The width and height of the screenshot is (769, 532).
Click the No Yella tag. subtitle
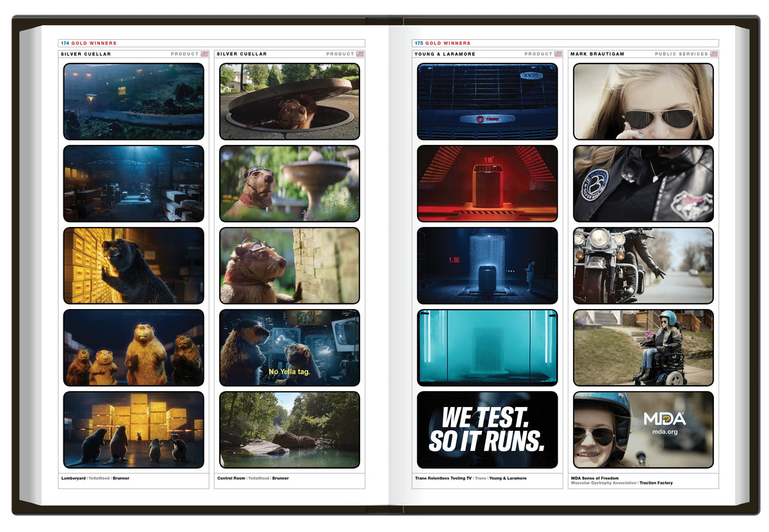pyautogui.click(x=290, y=372)
